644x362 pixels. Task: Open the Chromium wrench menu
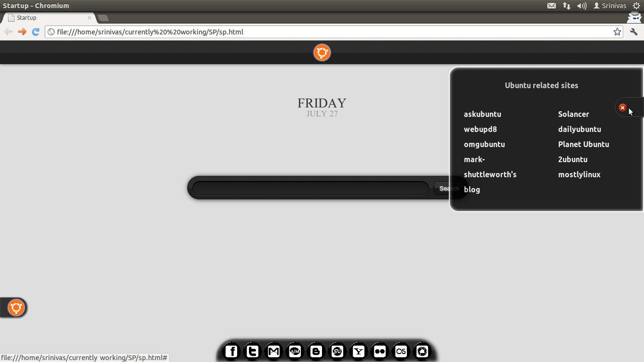point(634,32)
